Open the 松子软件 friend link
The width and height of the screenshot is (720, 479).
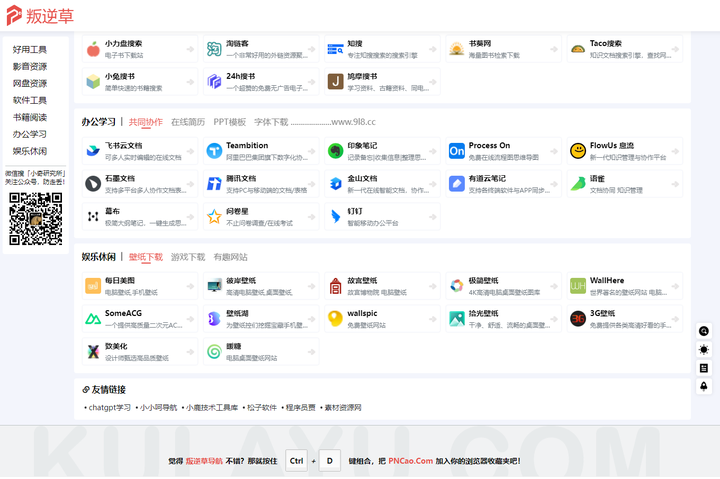[262, 407]
